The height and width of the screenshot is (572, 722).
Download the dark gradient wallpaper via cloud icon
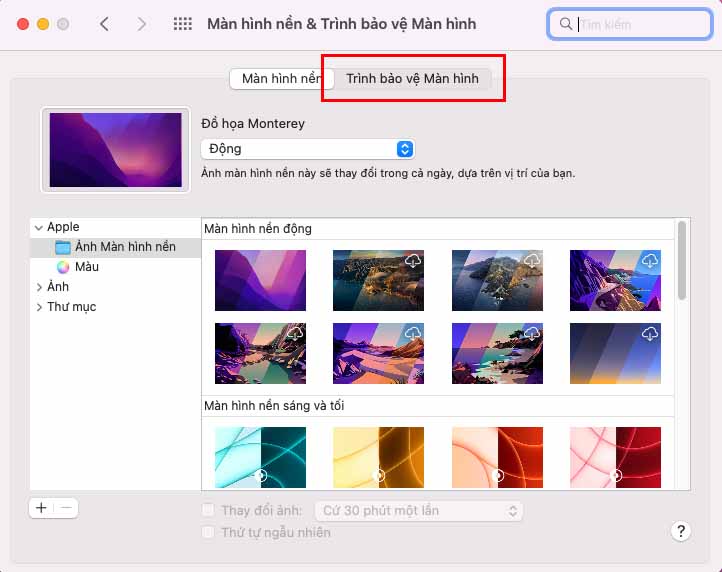click(650, 333)
